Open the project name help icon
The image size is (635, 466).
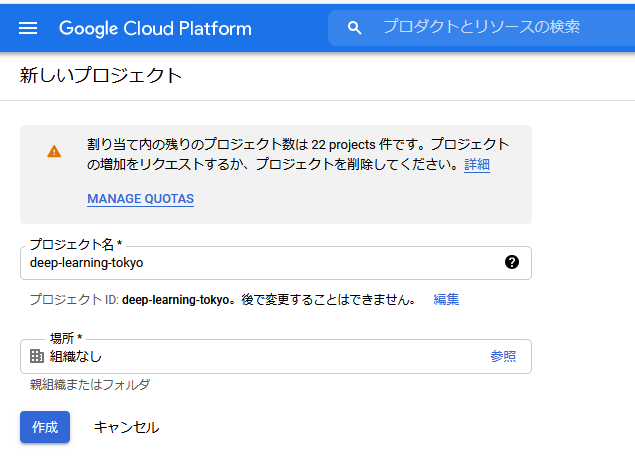point(512,262)
